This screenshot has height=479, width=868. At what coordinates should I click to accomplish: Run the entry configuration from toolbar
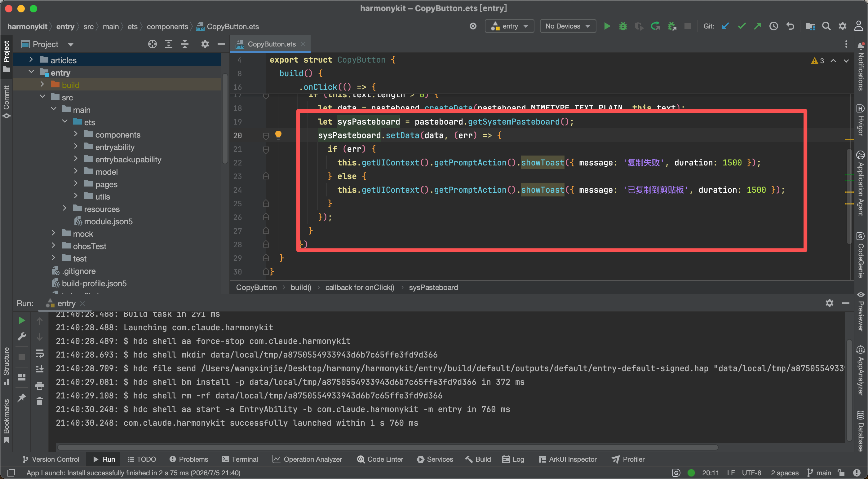[x=607, y=26]
